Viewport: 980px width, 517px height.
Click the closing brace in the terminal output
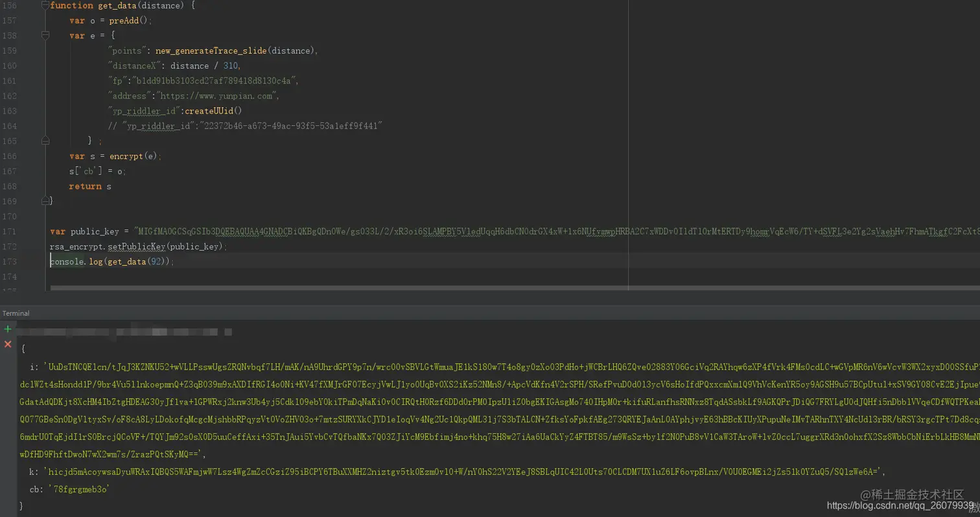[x=21, y=505]
